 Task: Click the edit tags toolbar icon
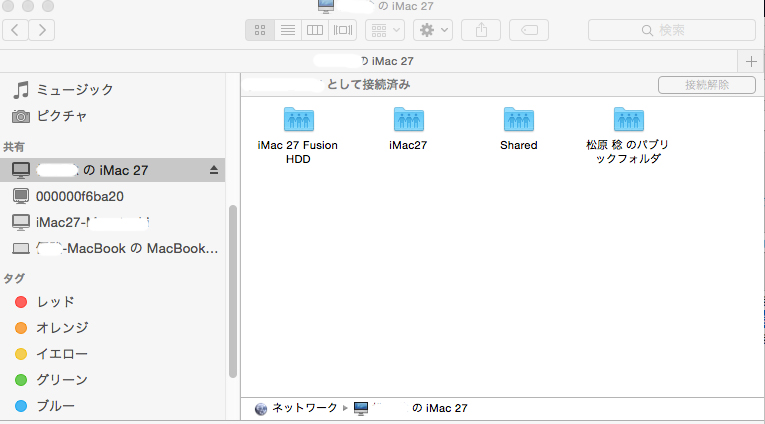tap(528, 30)
